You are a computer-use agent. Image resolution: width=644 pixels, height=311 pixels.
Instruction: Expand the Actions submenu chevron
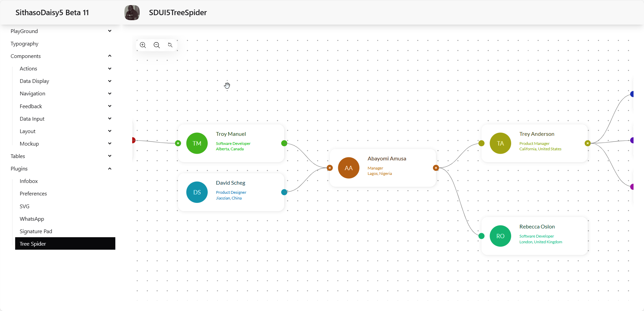pyautogui.click(x=110, y=69)
